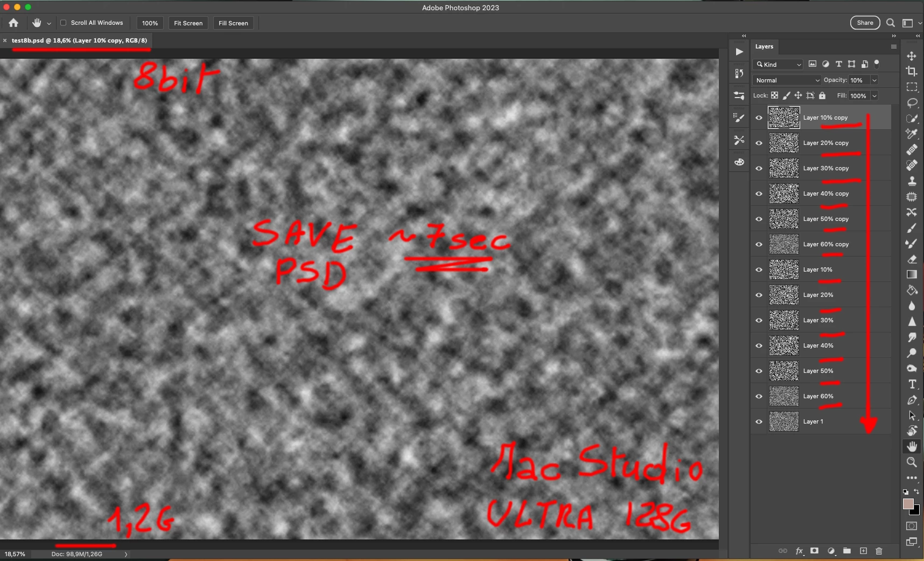Click the 100% zoom button
The image size is (924, 561).
150,23
